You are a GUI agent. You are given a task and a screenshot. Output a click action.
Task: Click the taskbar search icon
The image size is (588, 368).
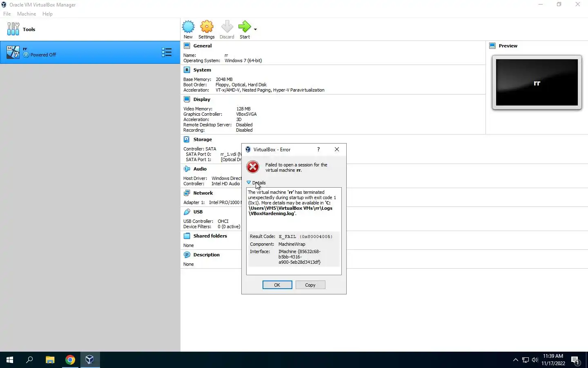pos(29,360)
